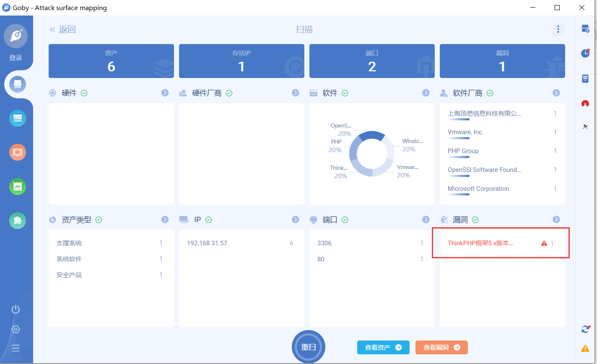Open the scan page rocket icon in sidebar
597x364 pixels.
click(18, 84)
